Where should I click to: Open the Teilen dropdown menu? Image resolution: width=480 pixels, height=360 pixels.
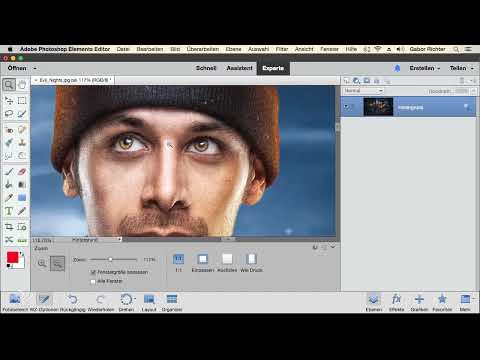[x=462, y=68]
